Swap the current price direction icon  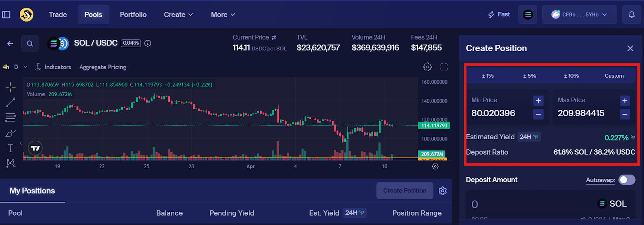point(274,37)
